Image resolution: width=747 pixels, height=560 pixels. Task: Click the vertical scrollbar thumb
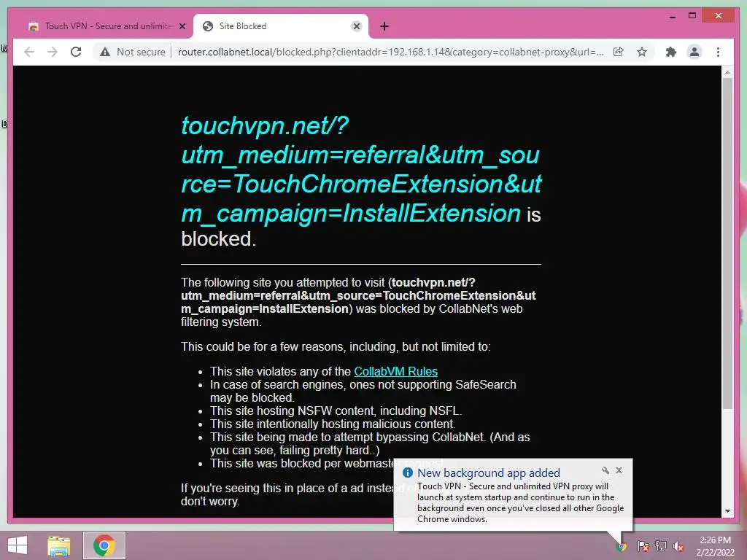727,243
